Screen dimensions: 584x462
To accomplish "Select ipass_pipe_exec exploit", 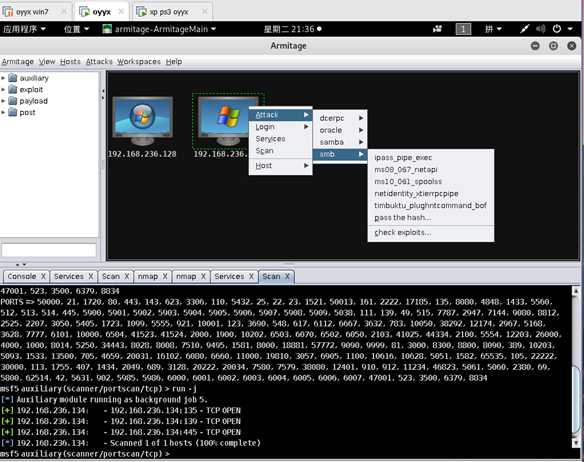I will pos(431,158).
